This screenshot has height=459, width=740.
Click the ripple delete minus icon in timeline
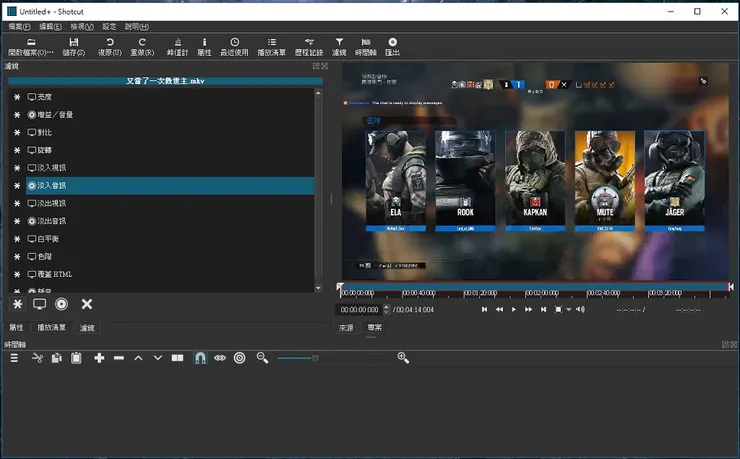[119, 358]
